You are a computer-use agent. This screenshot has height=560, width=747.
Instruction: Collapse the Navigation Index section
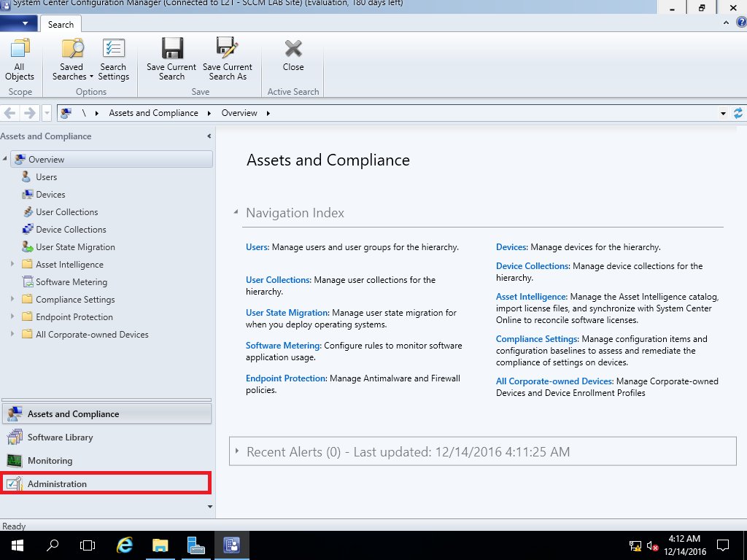pyautogui.click(x=236, y=212)
